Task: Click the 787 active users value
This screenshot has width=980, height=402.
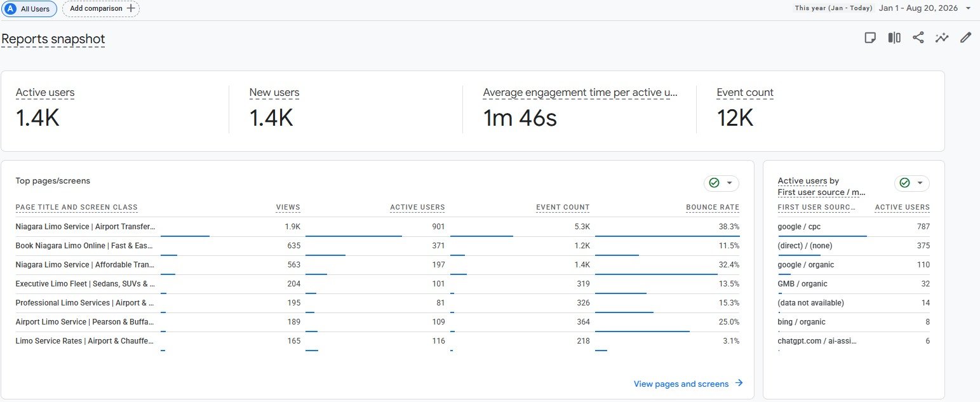Action: tap(923, 227)
